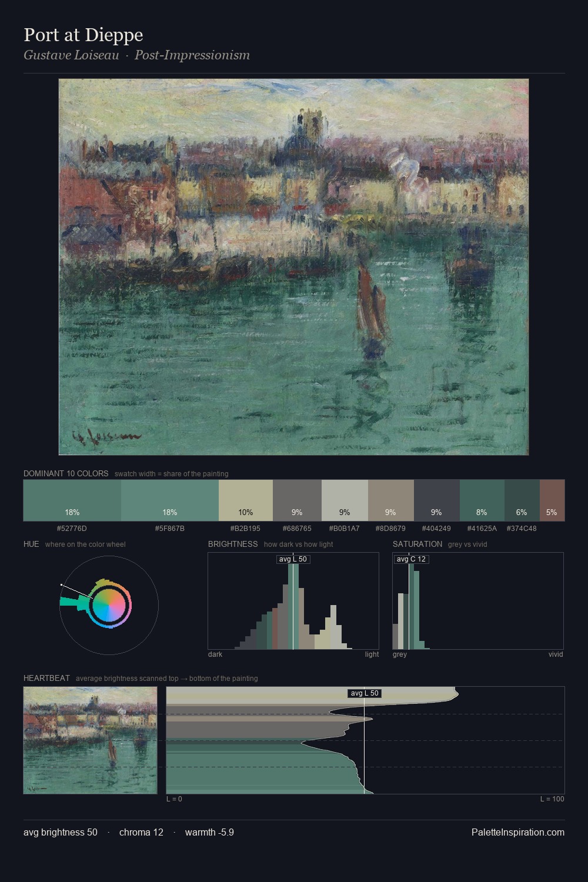
Task: Click "where on the color wheel" caption
Action: coord(85,544)
